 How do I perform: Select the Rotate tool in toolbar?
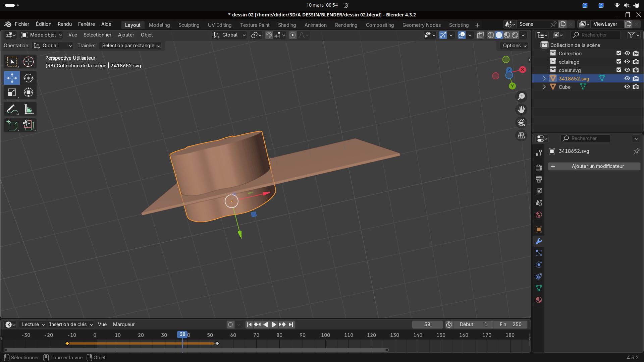tap(28, 78)
